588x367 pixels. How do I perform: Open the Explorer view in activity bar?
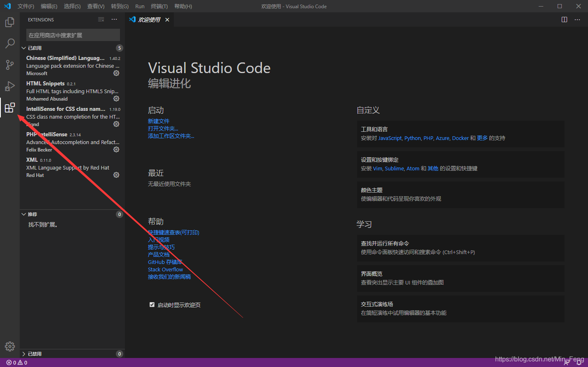(10, 22)
